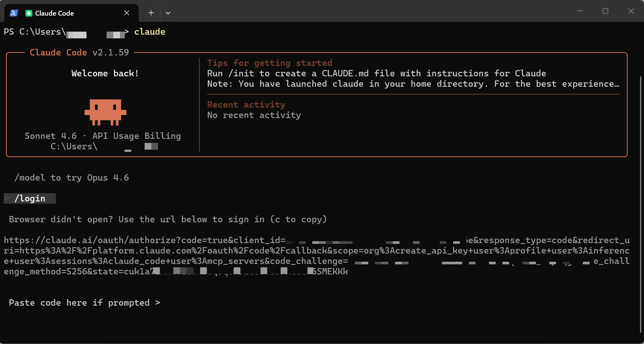
Task: Click the 'PS C:\Users\' prompt text
Action: tap(35, 32)
